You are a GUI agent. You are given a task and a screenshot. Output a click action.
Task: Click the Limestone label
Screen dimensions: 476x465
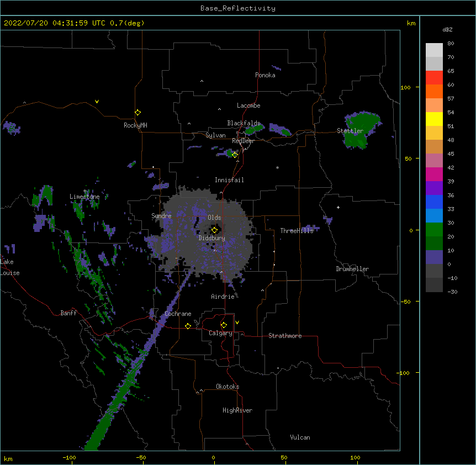pos(84,197)
